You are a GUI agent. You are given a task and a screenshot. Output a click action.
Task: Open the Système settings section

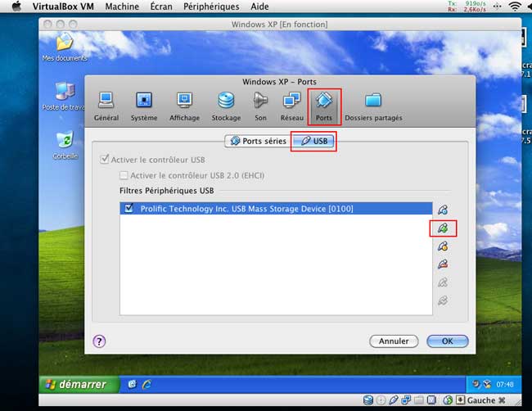(144, 106)
